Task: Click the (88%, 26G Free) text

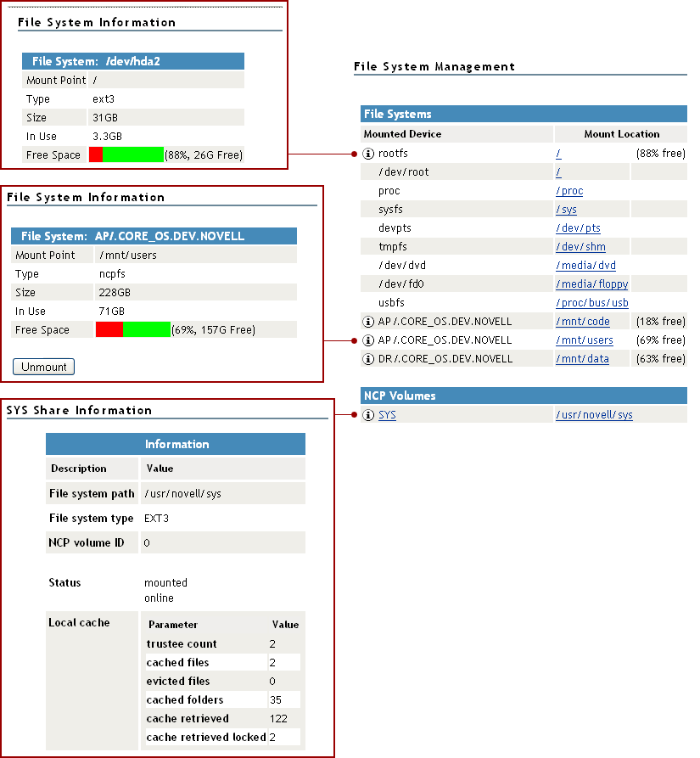Action: [204, 155]
